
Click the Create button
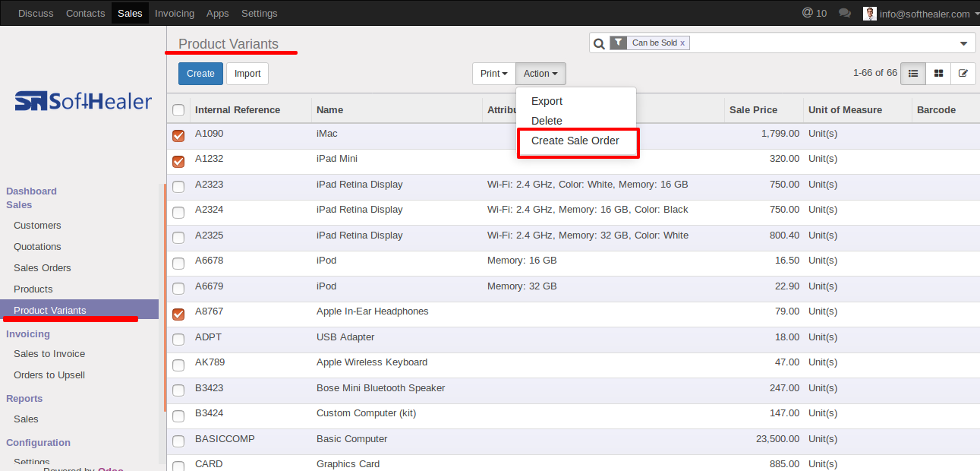coord(200,74)
